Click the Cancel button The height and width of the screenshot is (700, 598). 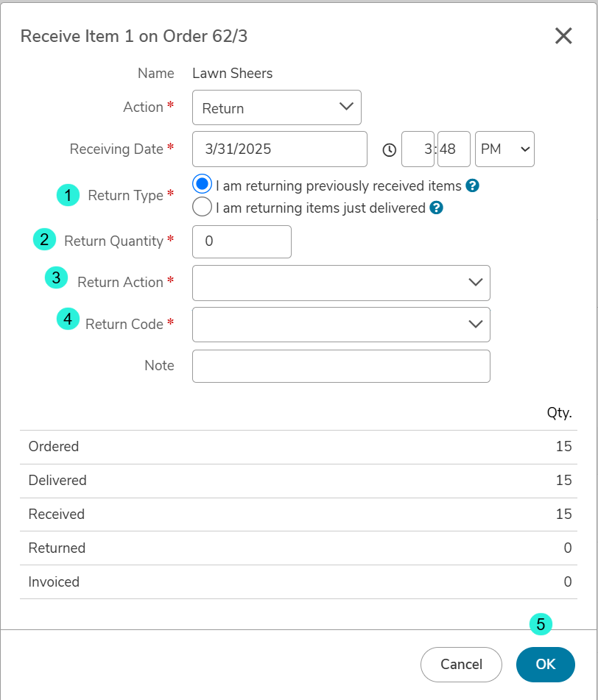461,665
